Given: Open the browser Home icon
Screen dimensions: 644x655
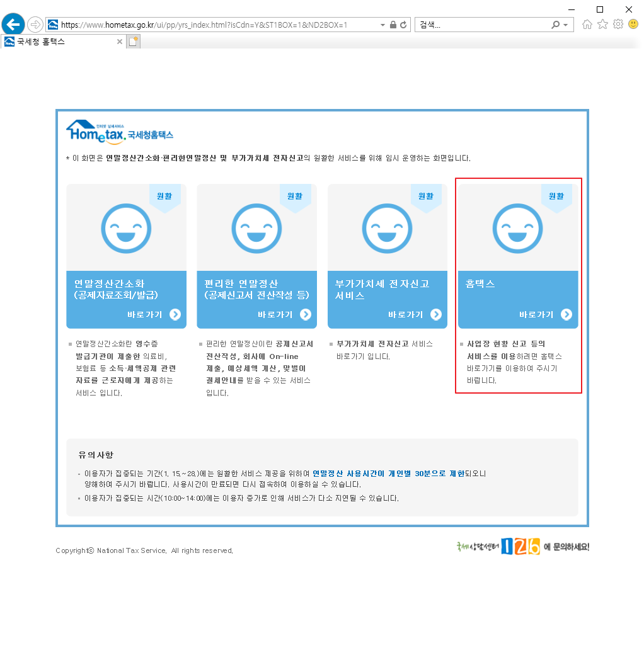Looking at the screenshot, I should [587, 25].
